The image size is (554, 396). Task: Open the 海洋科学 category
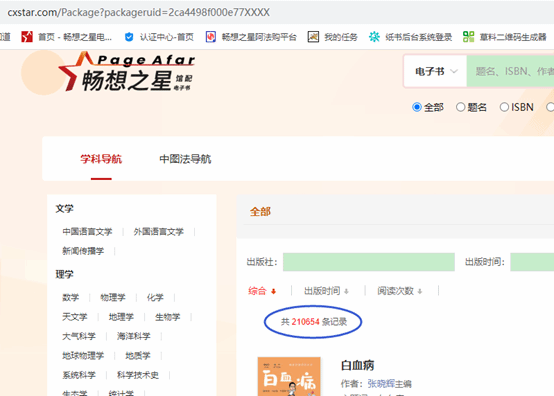click(134, 336)
